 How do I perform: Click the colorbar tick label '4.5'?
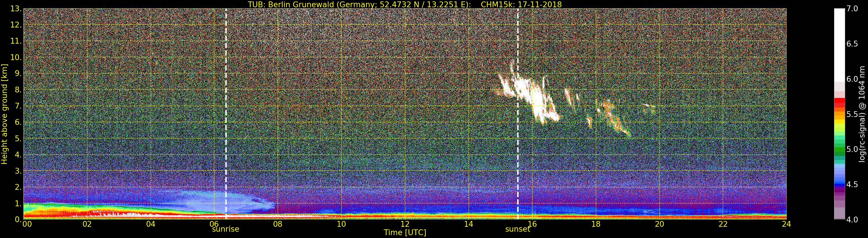pos(852,185)
